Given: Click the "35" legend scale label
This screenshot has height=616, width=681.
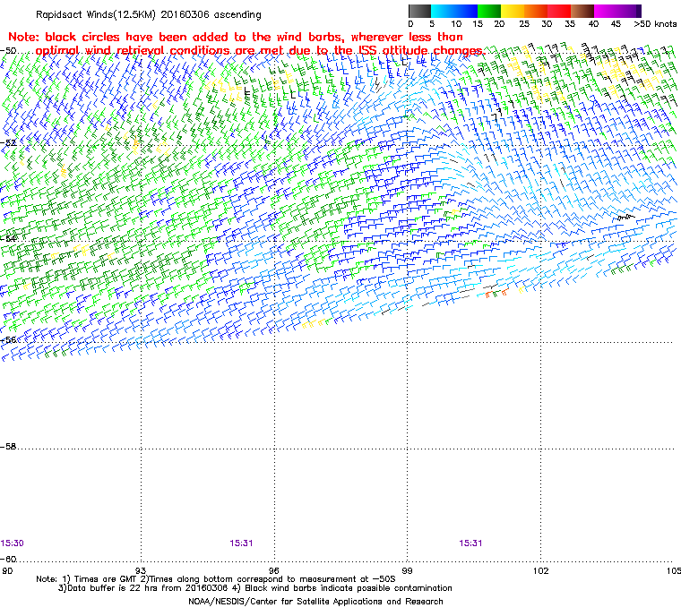Looking at the screenshot, I should tap(570, 24).
